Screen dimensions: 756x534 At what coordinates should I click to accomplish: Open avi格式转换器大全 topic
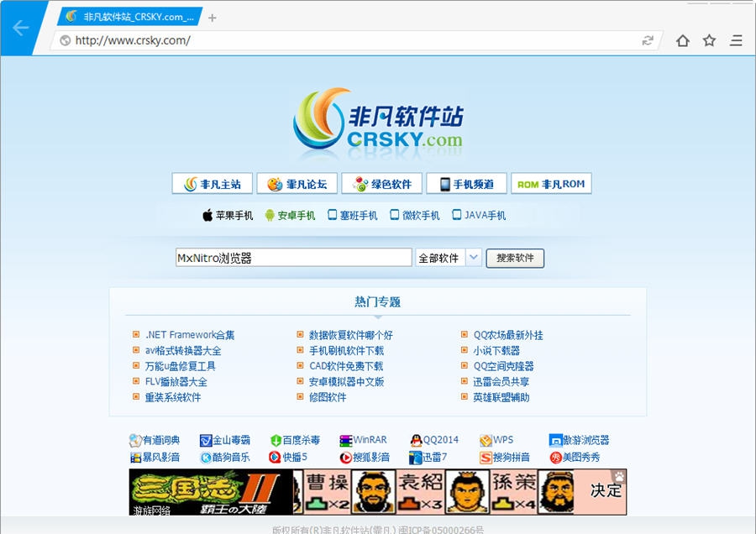point(183,350)
